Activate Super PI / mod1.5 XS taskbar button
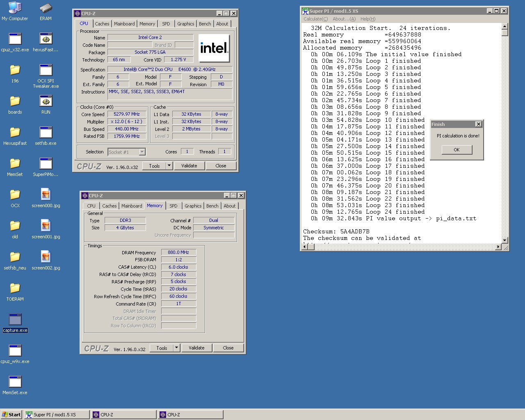 click(57, 415)
